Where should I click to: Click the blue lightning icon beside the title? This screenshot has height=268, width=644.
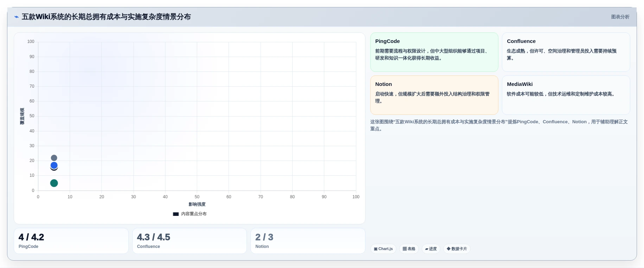[17, 17]
